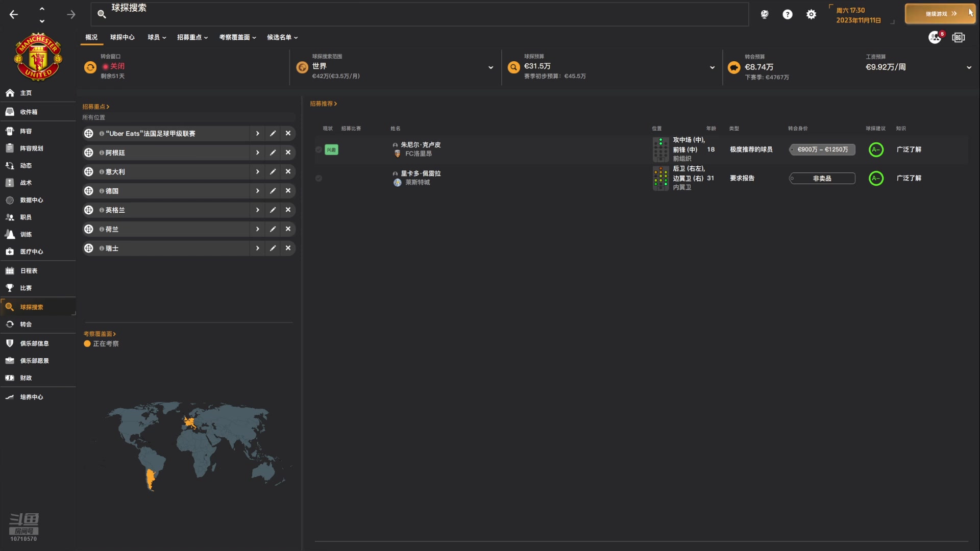Screen dimensions: 980x551
Task: Edit the 德国 recruitment focus
Action: (x=273, y=191)
